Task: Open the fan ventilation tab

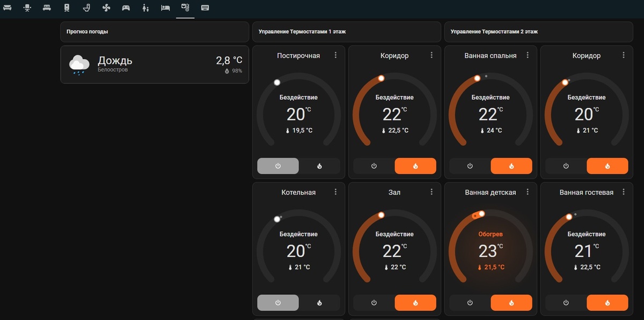Action: coord(106,8)
